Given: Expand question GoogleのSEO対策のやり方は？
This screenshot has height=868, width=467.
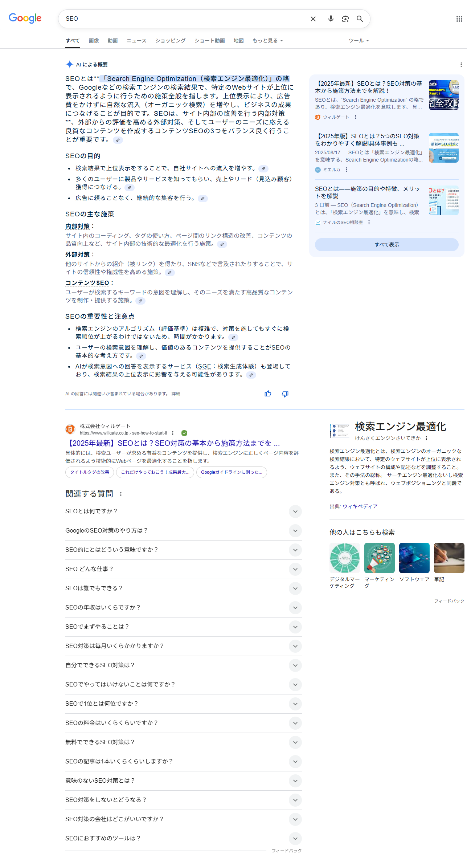Looking at the screenshot, I should click(x=184, y=531).
